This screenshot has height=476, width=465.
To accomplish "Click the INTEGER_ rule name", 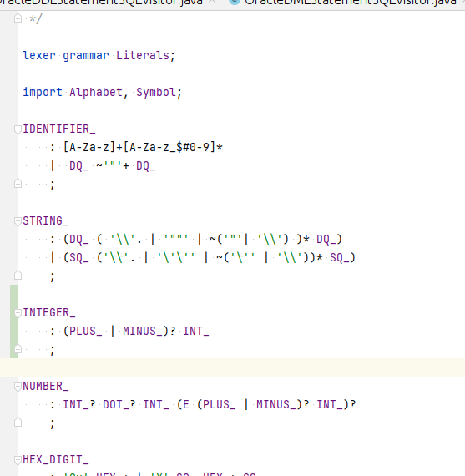I will 49,313.
